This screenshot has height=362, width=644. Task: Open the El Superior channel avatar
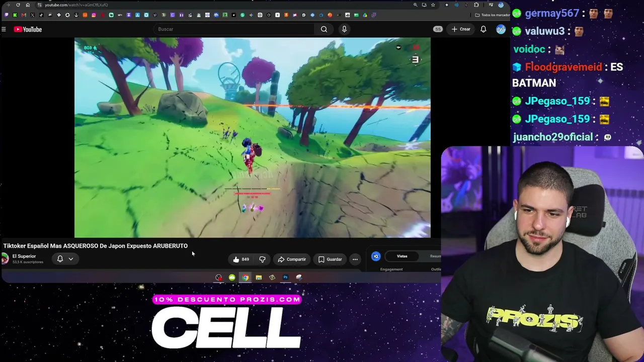pyautogui.click(x=5, y=258)
